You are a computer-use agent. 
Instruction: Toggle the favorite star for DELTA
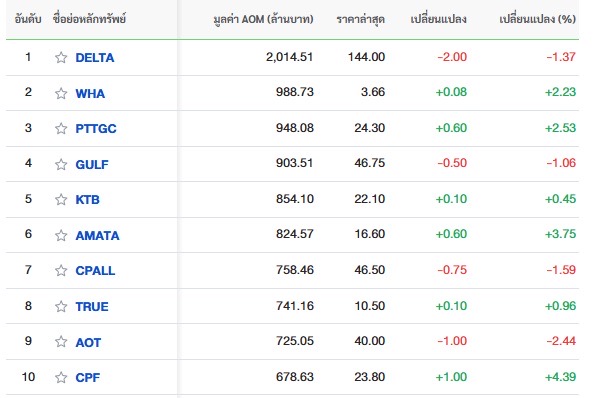pos(61,58)
